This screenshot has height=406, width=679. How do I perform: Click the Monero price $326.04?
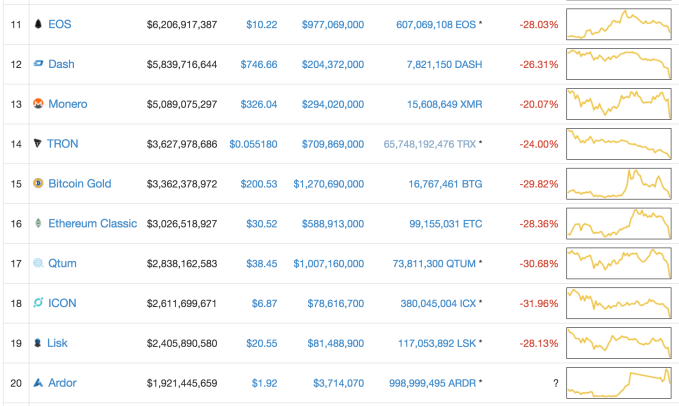point(257,104)
